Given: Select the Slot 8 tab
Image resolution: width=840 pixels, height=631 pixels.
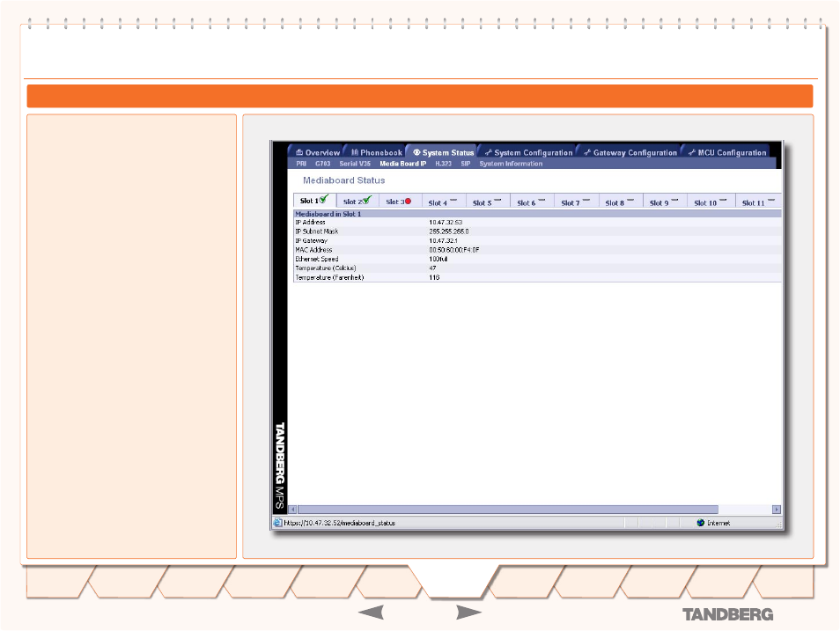Looking at the screenshot, I should (x=621, y=202).
